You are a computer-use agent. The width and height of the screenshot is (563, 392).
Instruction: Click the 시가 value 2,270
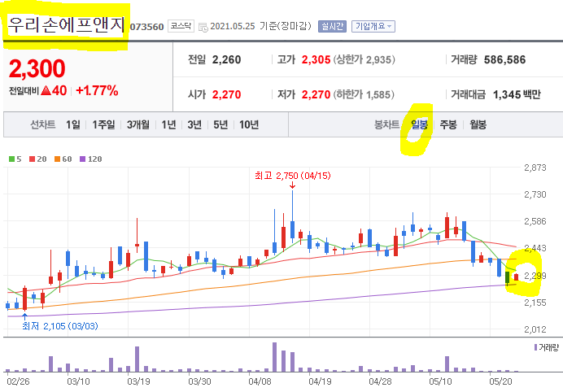pos(226,94)
